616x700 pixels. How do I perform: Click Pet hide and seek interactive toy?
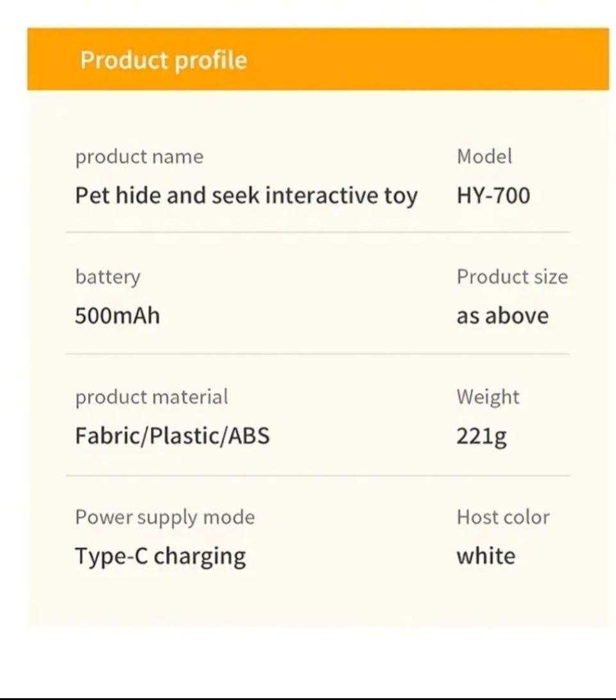246,196
